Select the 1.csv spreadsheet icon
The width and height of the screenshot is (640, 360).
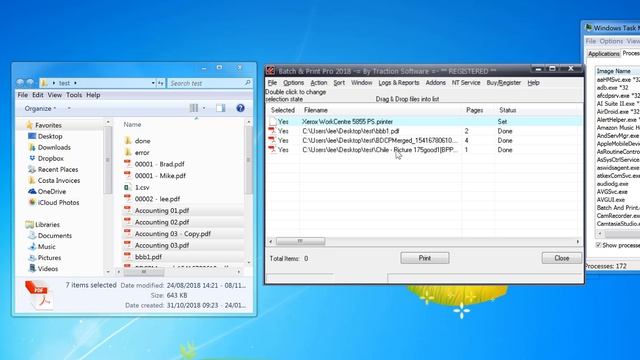pos(128,187)
